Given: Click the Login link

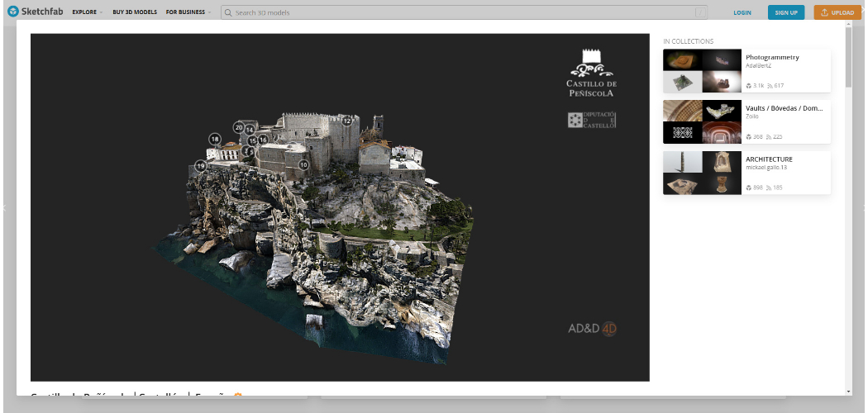Looking at the screenshot, I should point(742,12).
